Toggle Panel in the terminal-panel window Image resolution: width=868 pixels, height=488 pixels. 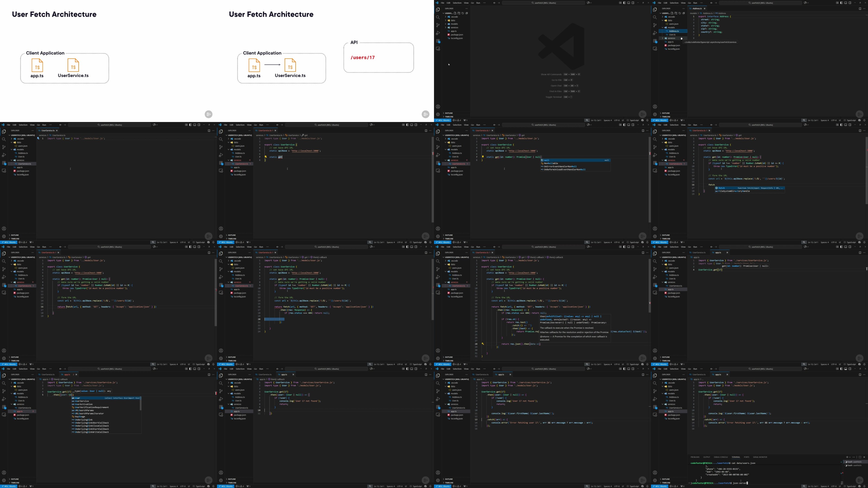tap(846, 369)
